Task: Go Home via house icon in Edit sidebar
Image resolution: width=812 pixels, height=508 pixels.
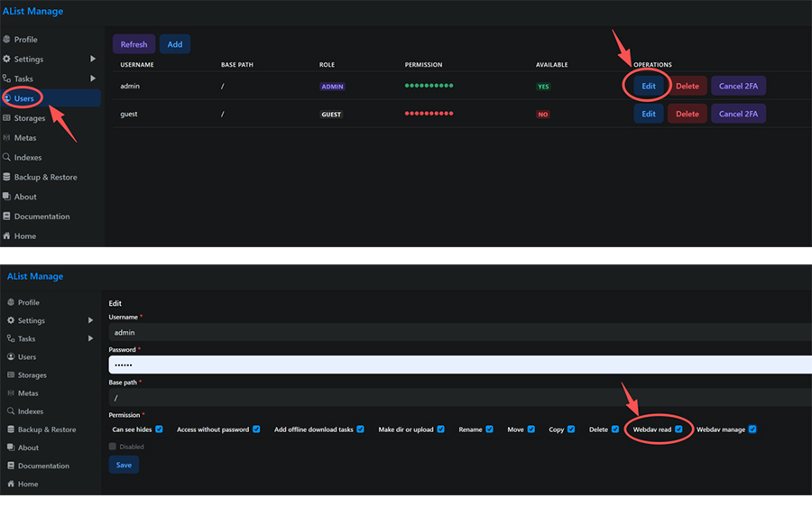Action: (11, 484)
